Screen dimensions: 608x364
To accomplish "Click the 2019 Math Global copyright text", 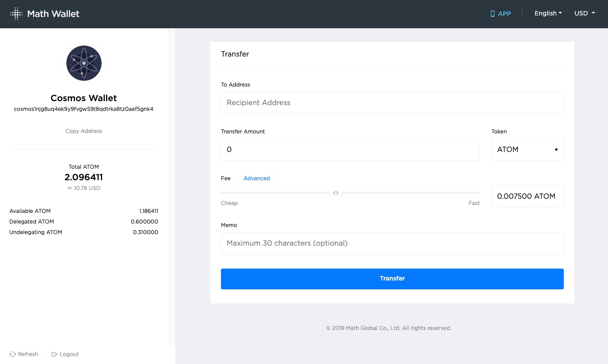I will coord(389,328).
